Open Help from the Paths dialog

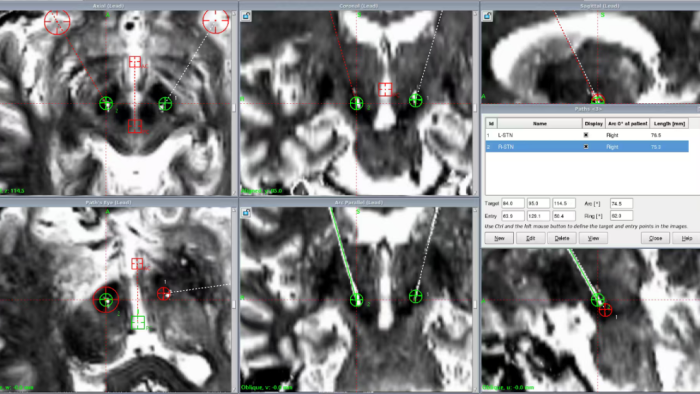[686, 238]
